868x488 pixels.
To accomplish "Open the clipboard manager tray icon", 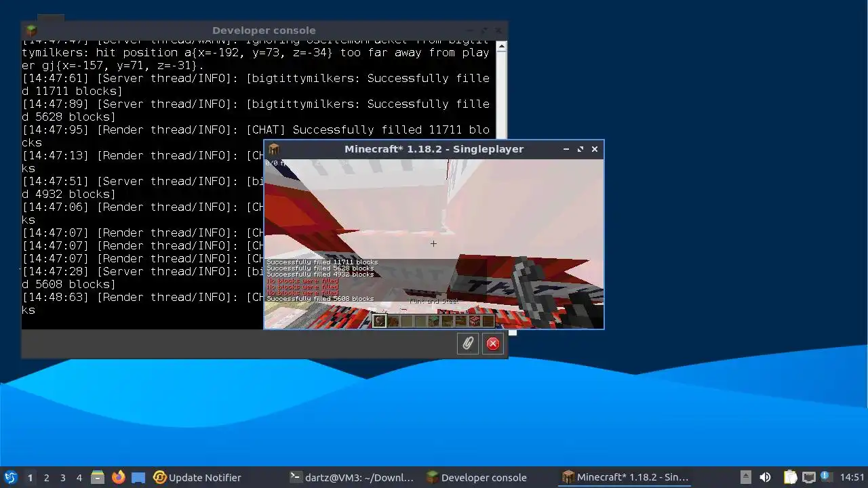I will coord(791,477).
